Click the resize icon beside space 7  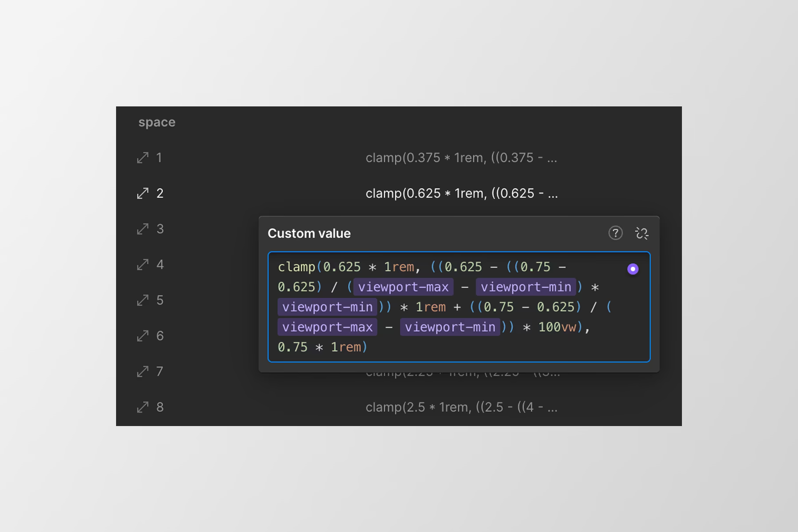(143, 371)
